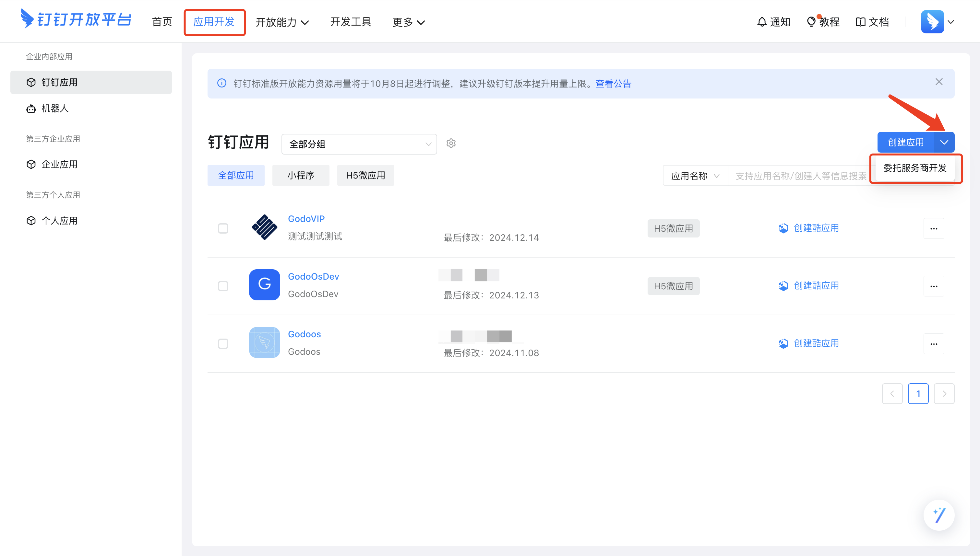Click the 创建应用 button
This screenshot has width=980, height=556.
[x=905, y=143]
